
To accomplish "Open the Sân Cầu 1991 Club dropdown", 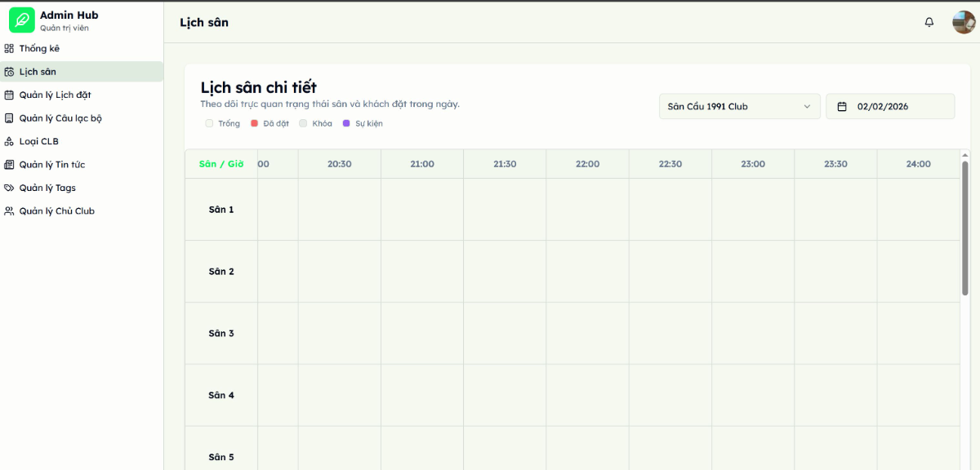I will pyautogui.click(x=738, y=105).
